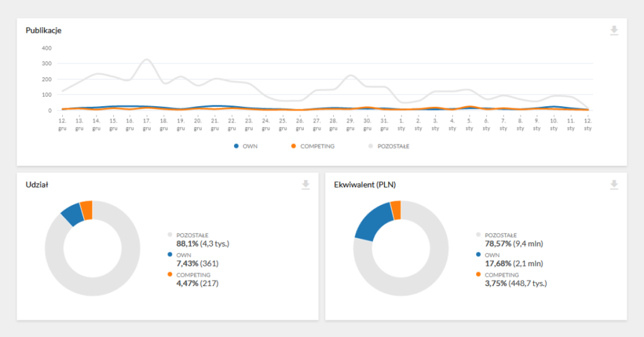Screen dimensions: 644x337
Task: Click the blue OWN slice in Udział donut
Action: (73, 213)
